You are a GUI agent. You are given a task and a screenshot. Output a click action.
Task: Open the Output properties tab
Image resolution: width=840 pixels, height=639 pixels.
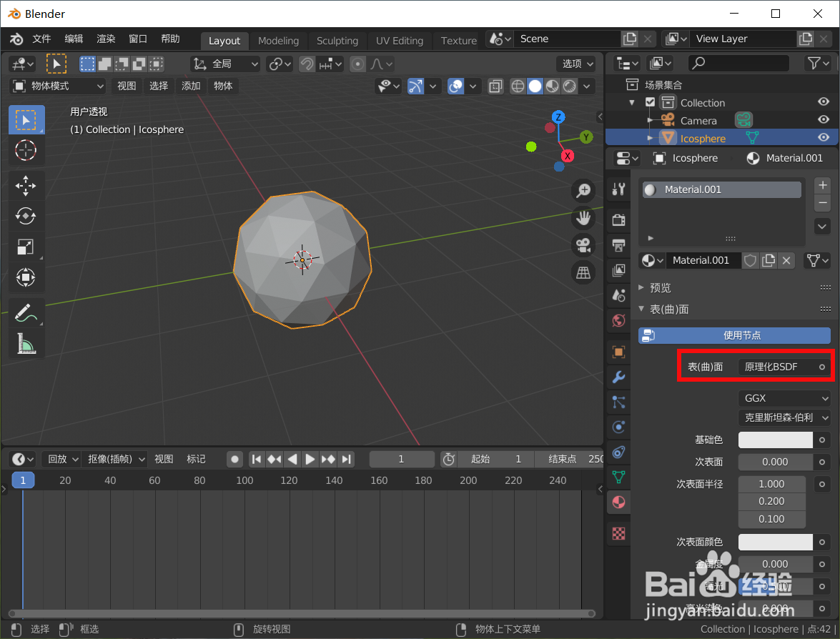[x=619, y=245]
